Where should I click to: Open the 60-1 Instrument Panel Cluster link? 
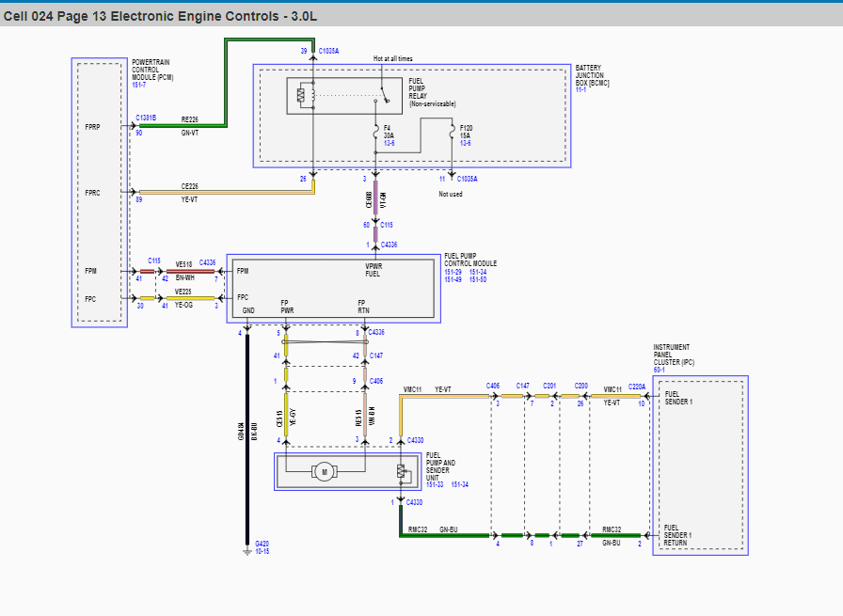coord(660,370)
